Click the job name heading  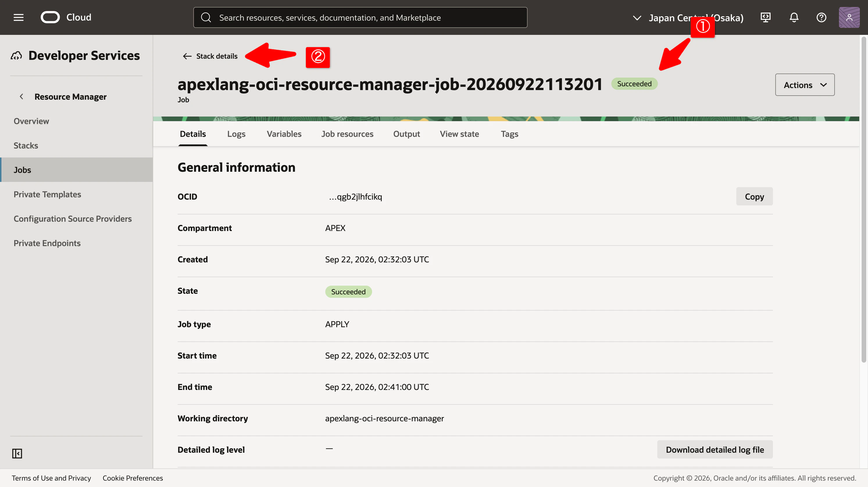[x=390, y=84]
